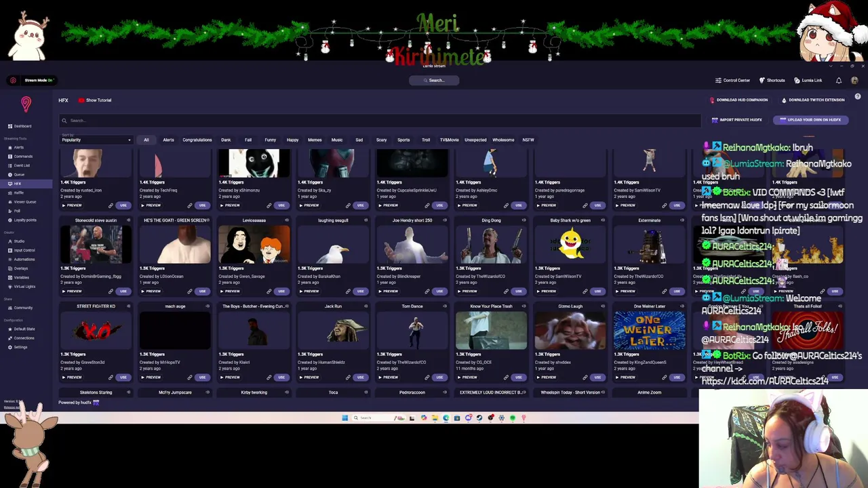The image size is (868, 488).
Task: Toggle sound icon on Know Your Place Trash card
Action: (x=524, y=306)
